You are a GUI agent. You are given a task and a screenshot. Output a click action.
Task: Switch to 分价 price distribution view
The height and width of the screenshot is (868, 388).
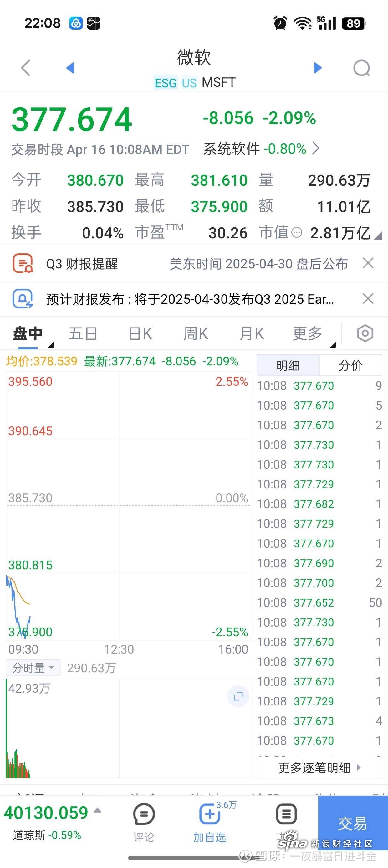click(350, 365)
